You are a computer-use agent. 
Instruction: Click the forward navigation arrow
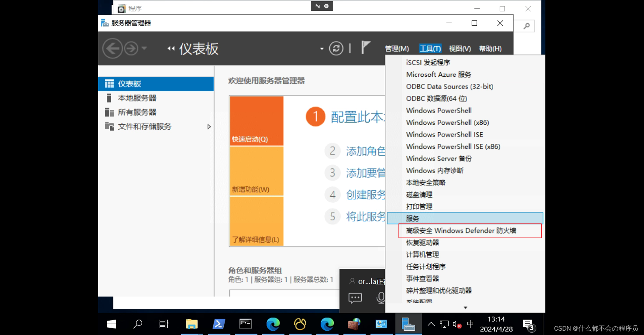tap(131, 49)
